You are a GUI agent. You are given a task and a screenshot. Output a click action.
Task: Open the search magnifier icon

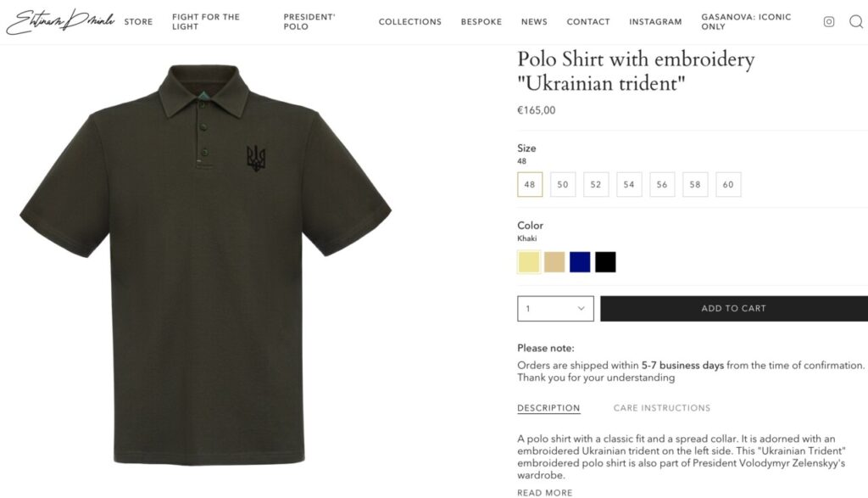coord(856,21)
